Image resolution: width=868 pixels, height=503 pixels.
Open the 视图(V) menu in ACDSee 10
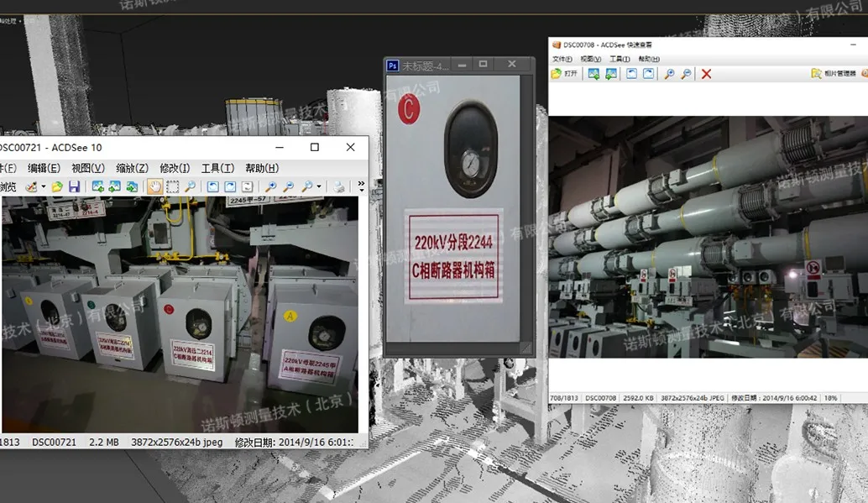click(88, 168)
